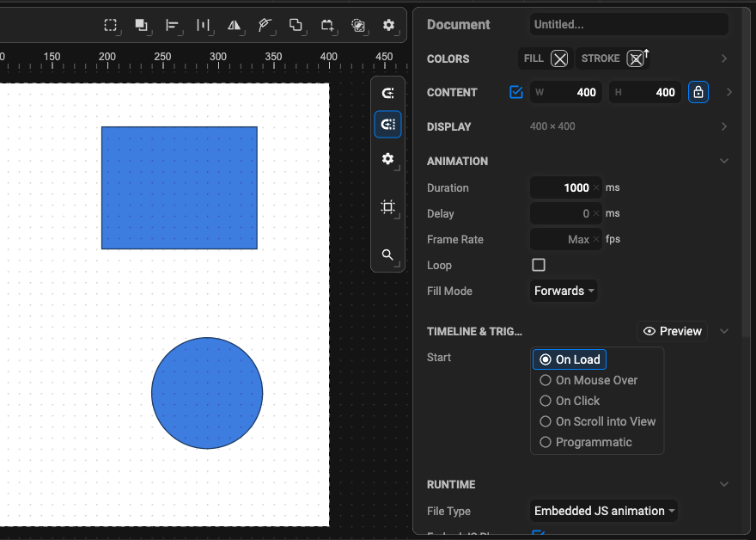
Task: Select the blue rectangle on canvas
Action: coord(180,187)
